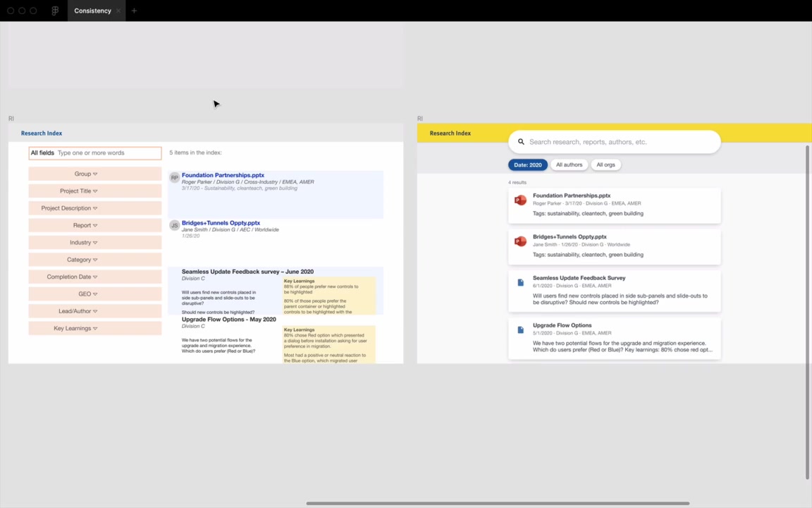
Task: Expand the Category filter dropdown
Action: (94, 259)
